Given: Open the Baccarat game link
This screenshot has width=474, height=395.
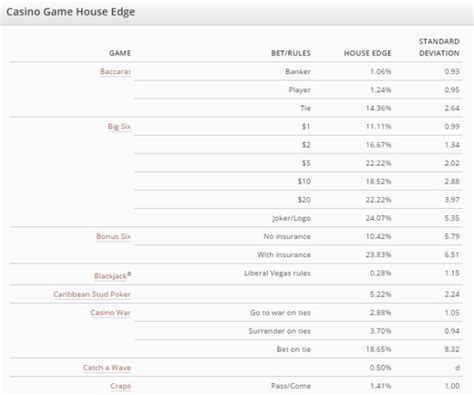Looking at the screenshot, I should tap(115, 72).
